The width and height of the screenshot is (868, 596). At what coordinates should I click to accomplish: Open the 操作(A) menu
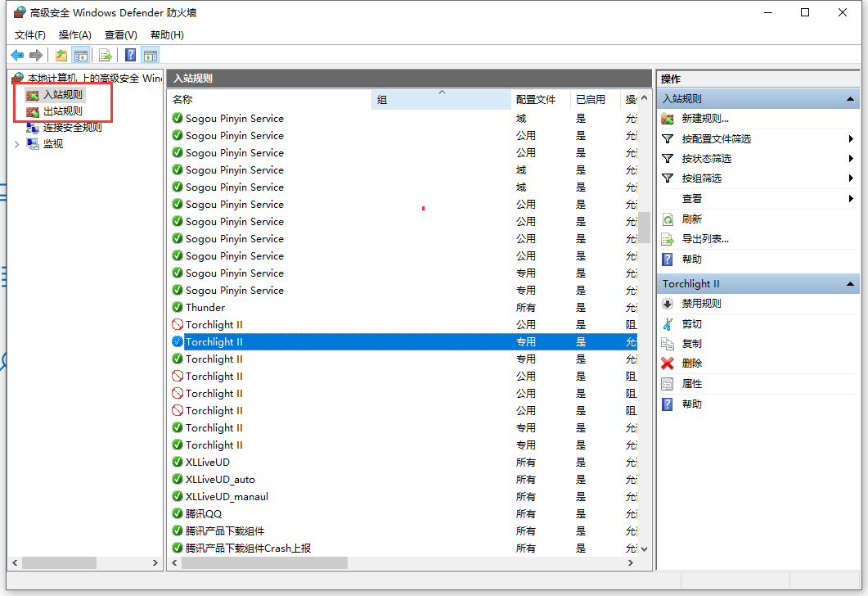click(x=74, y=35)
